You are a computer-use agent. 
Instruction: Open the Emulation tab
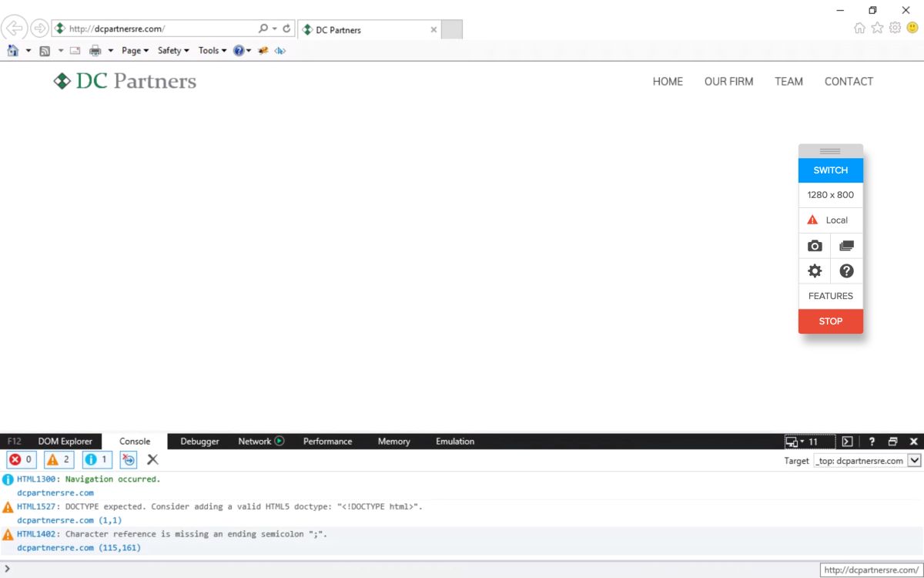point(455,442)
